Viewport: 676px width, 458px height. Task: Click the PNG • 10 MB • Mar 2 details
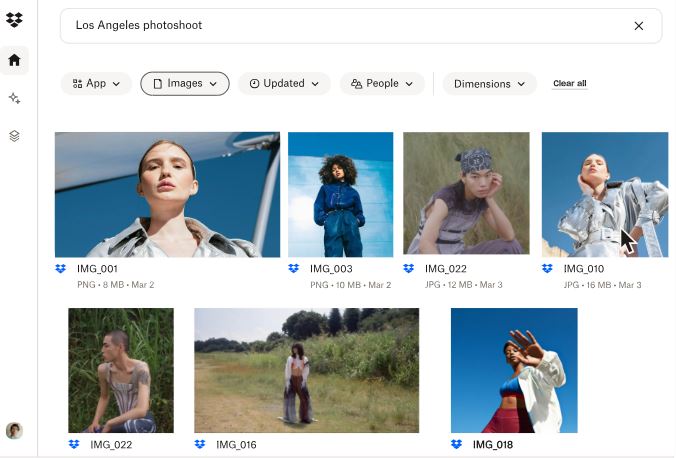[x=351, y=285]
